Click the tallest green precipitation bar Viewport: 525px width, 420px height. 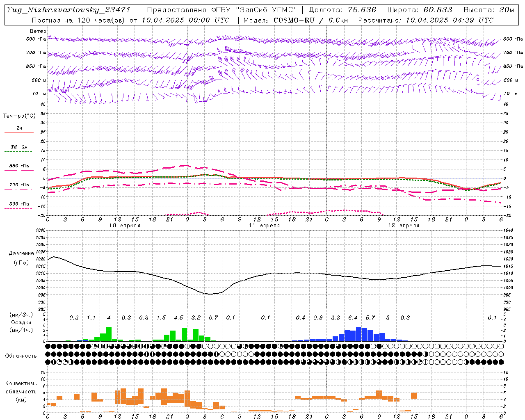pyautogui.click(x=109, y=334)
